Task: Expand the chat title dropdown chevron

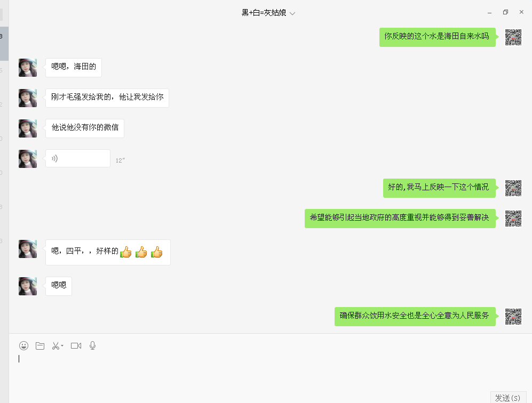Action: coord(292,13)
